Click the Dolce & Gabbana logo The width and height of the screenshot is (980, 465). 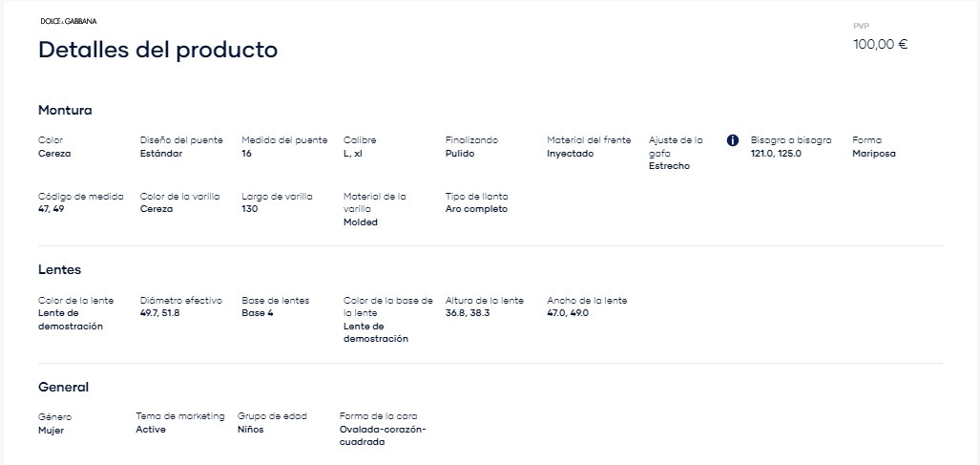(69, 21)
